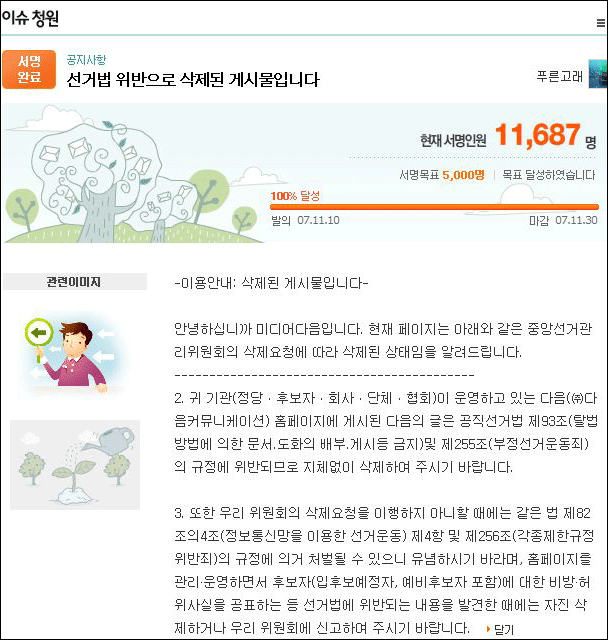Click the 관련이미지 section header
608x640 pixels.
pyautogui.click(x=75, y=282)
